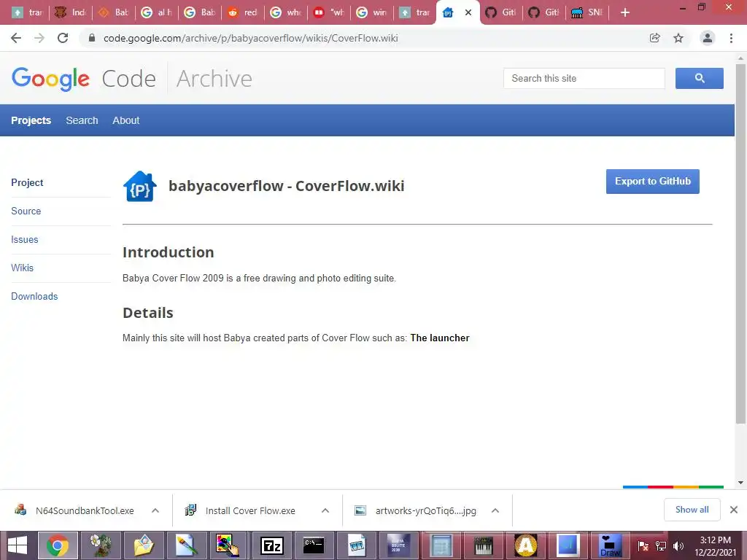Open the Draw taskbar application
Viewport: 747px width, 560px height.
611,545
